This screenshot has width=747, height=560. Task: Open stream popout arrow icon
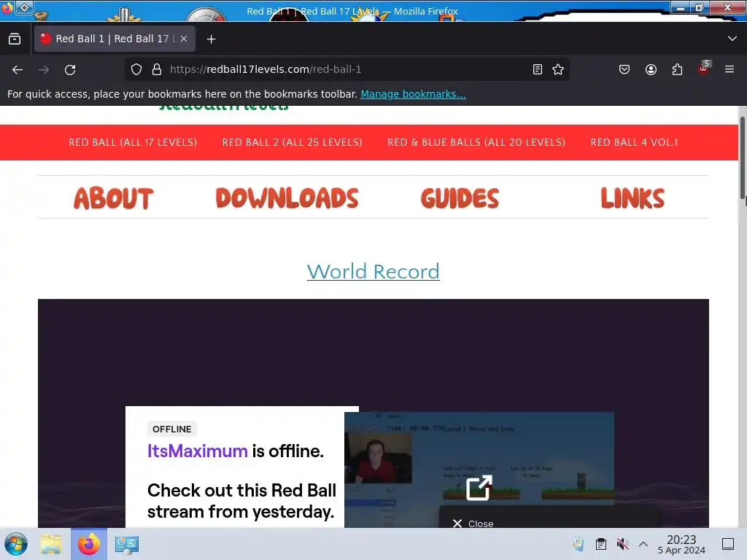tap(479, 488)
